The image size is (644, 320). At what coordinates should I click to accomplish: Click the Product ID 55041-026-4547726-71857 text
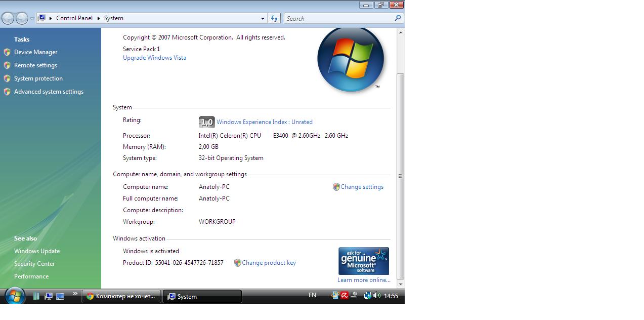173,263
